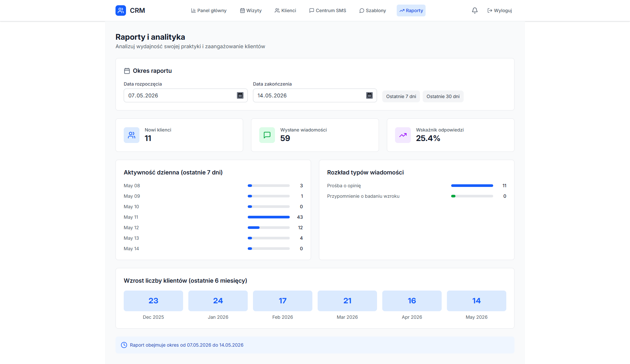
Task: Open notifications bell
Action: coord(475,10)
